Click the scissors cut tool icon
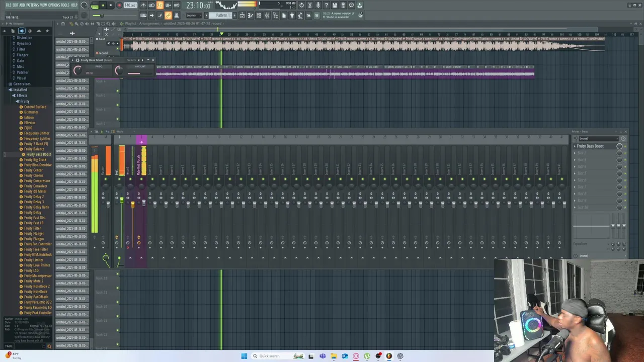The image size is (644, 362). (310, 5)
